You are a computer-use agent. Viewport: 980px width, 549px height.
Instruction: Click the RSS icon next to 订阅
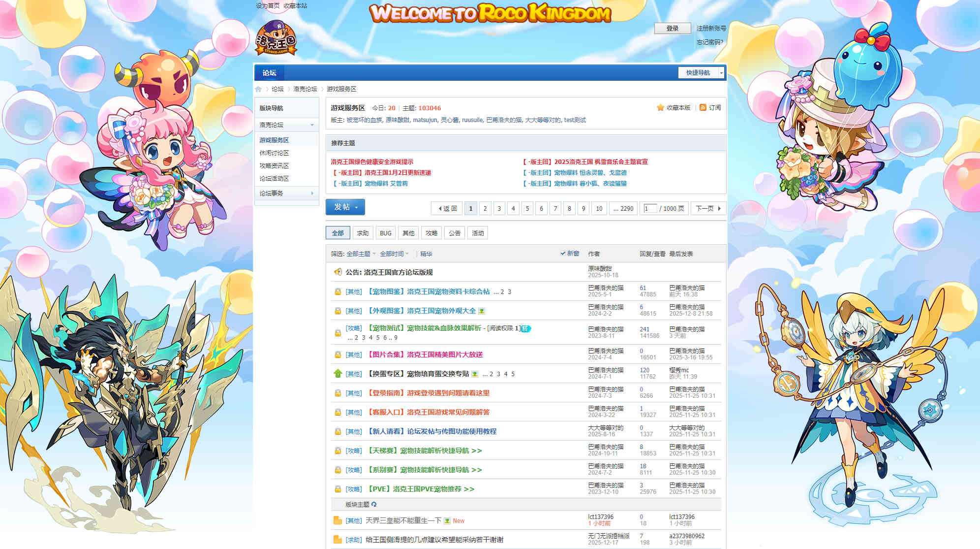point(703,107)
